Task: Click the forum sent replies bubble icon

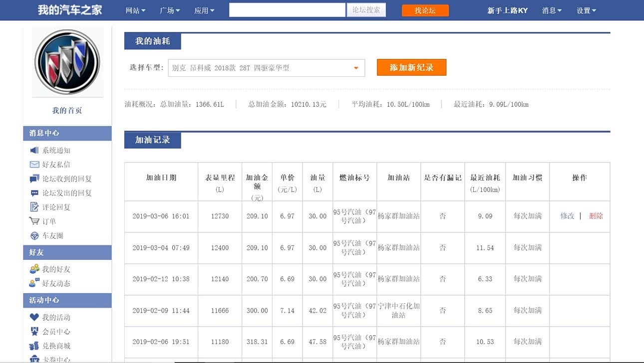Action: 34,193
